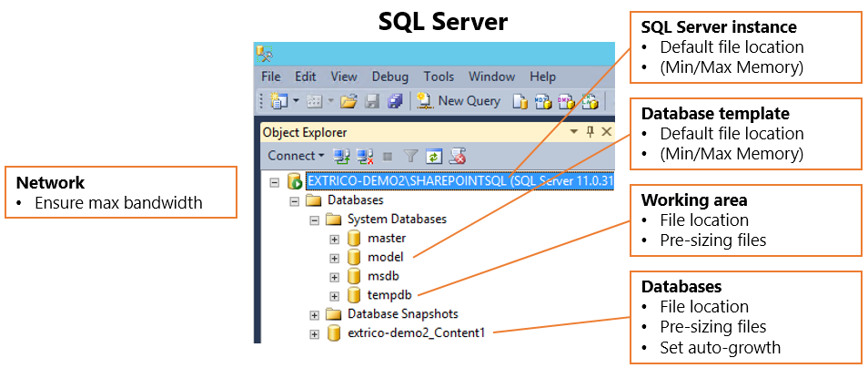The height and width of the screenshot is (368, 868).
Task: Click the Analysis Services MDX Query icon
Action: click(542, 101)
